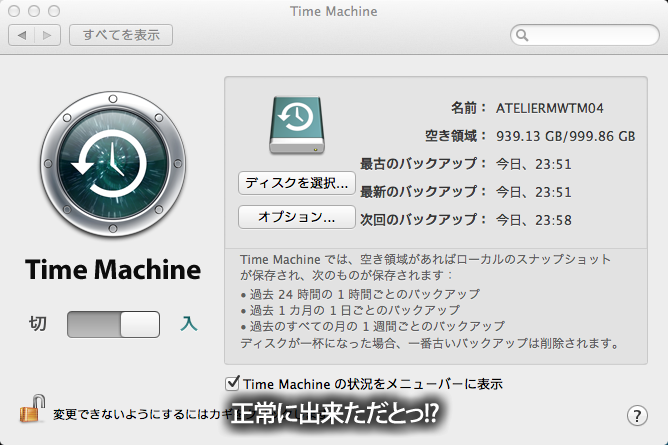Click the backup disk drive icon
The height and width of the screenshot is (445, 668).
tap(297, 125)
